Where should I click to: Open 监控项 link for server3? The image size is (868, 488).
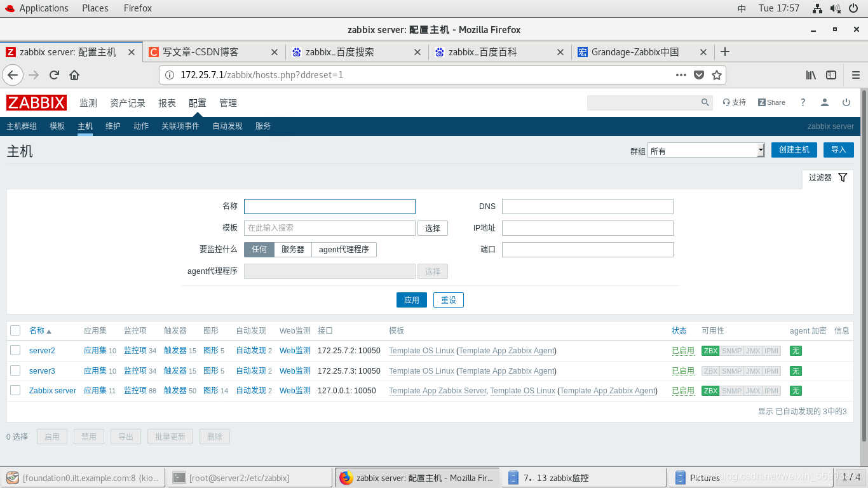coord(135,370)
